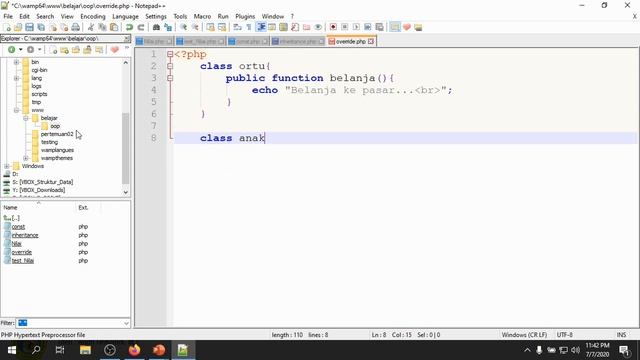The image size is (640, 360).
Task: Switch to the inheritance.php tab
Action: click(298, 42)
